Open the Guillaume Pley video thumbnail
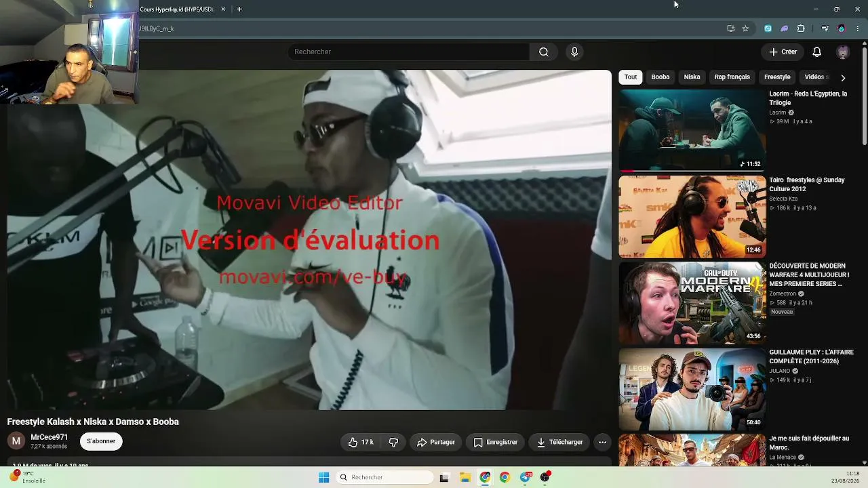 [x=692, y=389]
